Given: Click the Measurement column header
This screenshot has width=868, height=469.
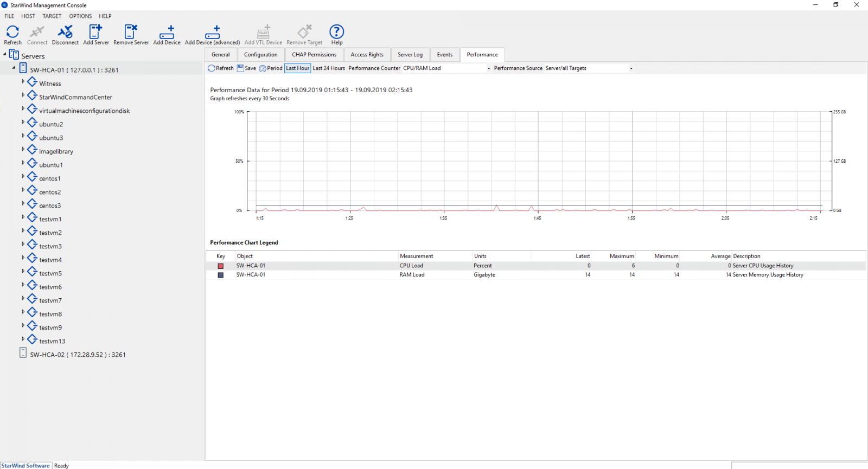Looking at the screenshot, I should 417,256.
